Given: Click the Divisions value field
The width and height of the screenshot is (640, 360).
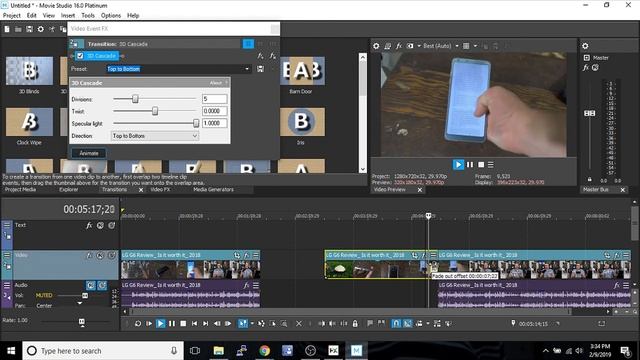Looking at the screenshot, I should (x=215, y=99).
